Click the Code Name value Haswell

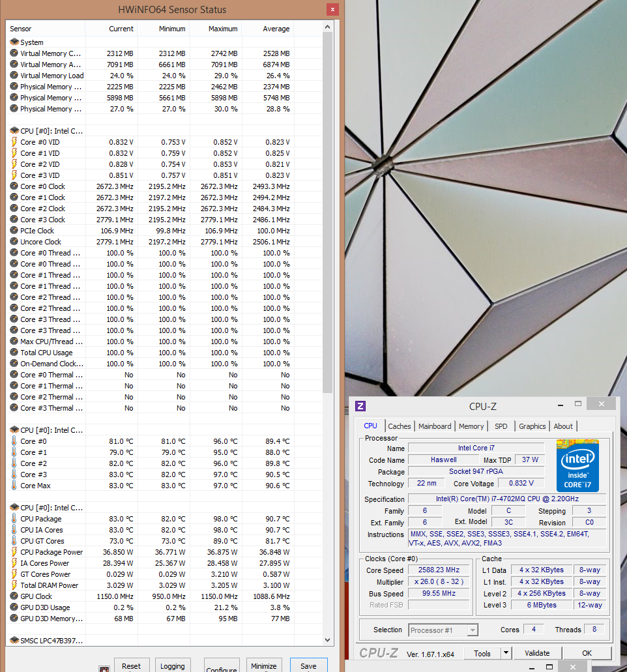click(444, 460)
